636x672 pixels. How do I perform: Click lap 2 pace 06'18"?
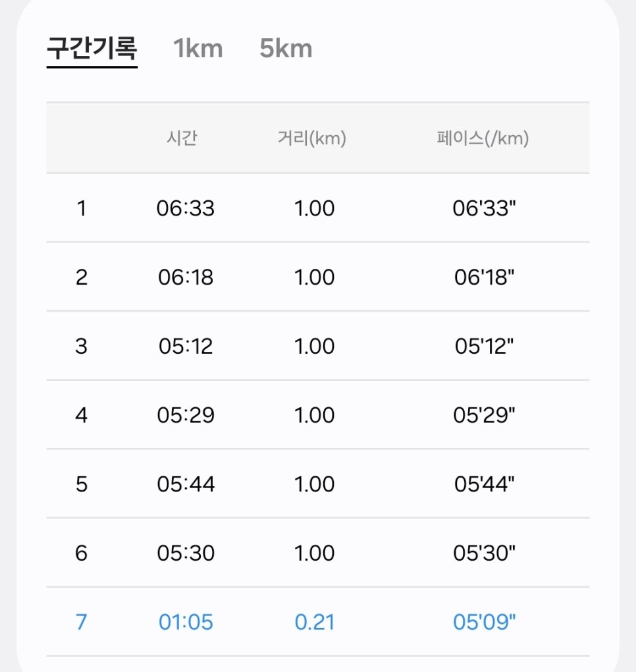(484, 277)
